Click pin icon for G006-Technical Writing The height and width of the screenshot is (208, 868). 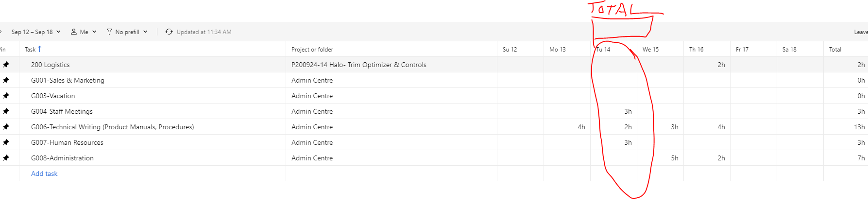(6, 127)
